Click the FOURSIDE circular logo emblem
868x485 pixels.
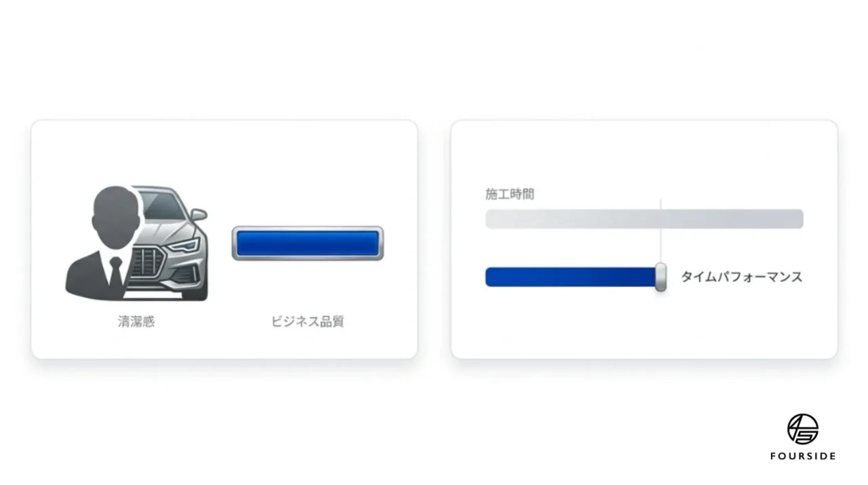coord(803,429)
